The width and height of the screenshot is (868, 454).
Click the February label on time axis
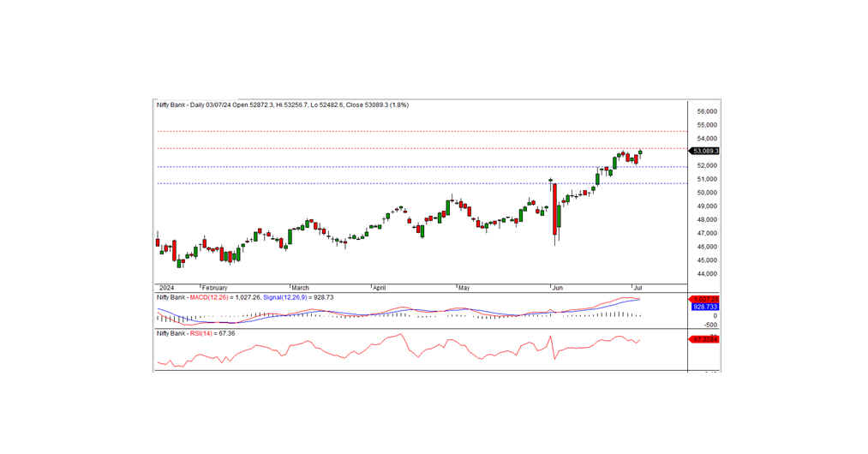215,288
